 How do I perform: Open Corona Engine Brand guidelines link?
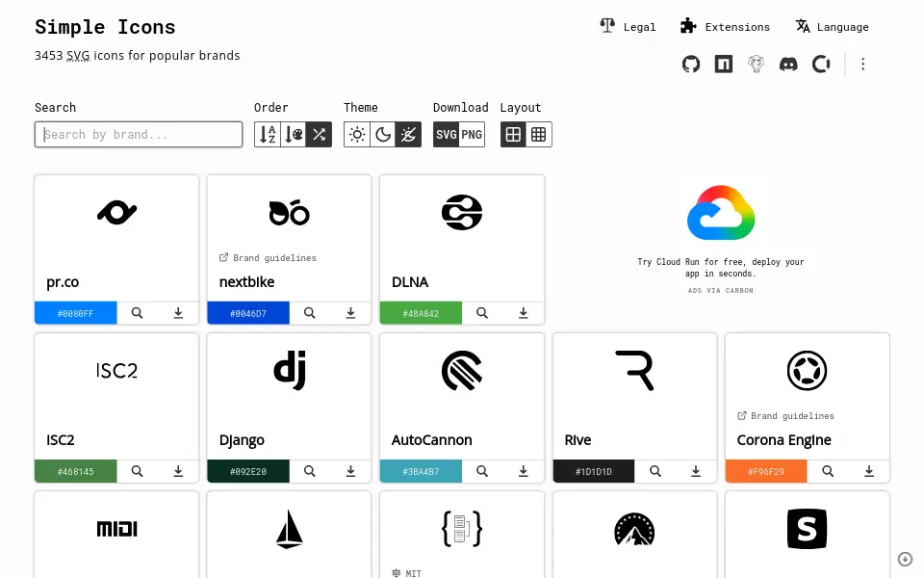pos(785,416)
